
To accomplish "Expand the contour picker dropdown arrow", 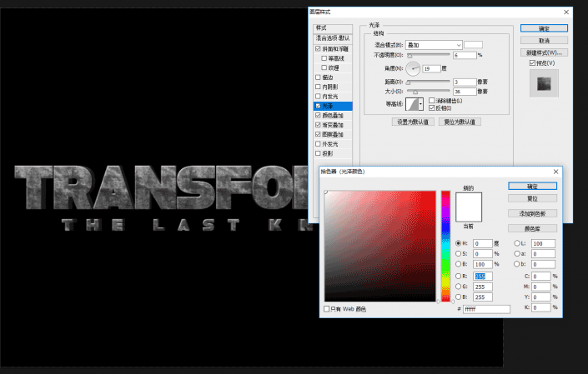I will coord(421,104).
